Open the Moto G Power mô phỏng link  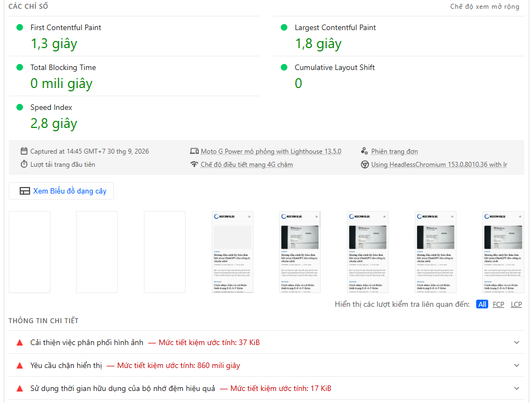click(x=271, y=151)
